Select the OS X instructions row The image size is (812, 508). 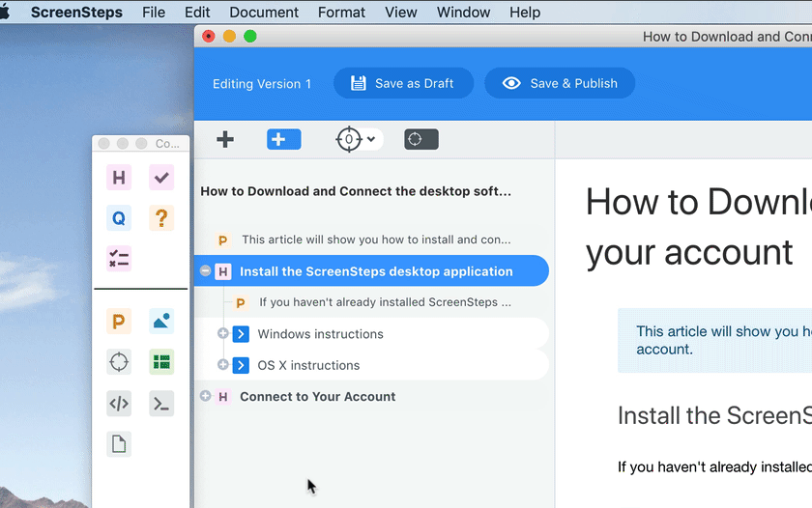coord(372,365)
